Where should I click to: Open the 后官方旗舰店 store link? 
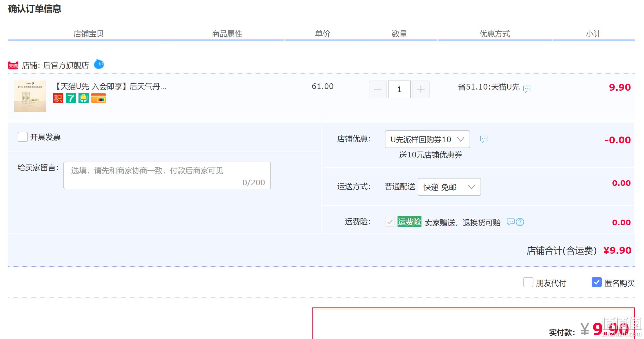(x=66, y=65)
